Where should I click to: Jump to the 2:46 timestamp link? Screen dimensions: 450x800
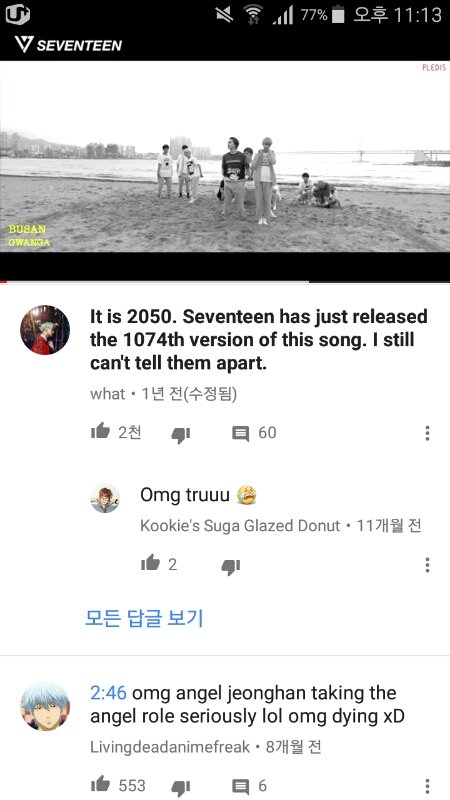108,693
